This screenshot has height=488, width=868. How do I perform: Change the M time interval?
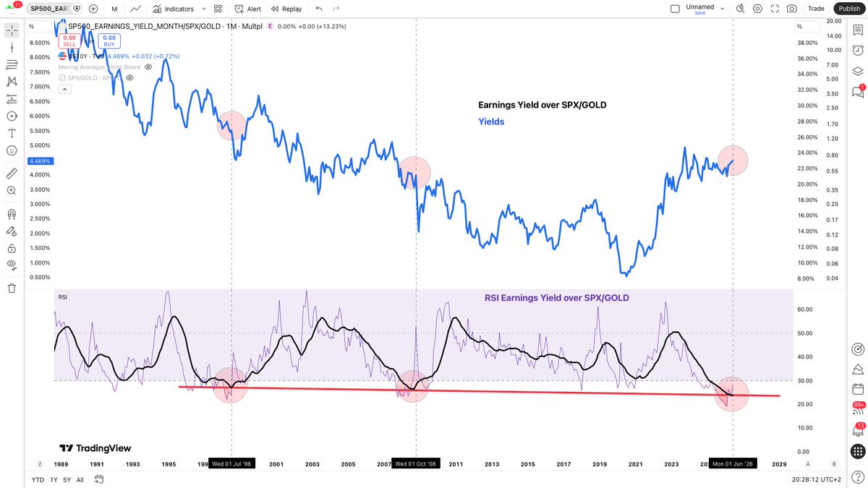coord(115,9)
